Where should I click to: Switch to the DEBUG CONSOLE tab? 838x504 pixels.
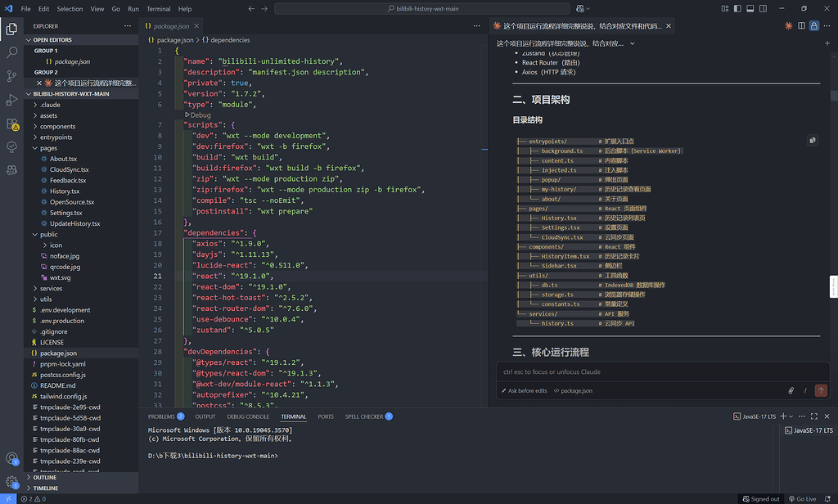(248, 416)
